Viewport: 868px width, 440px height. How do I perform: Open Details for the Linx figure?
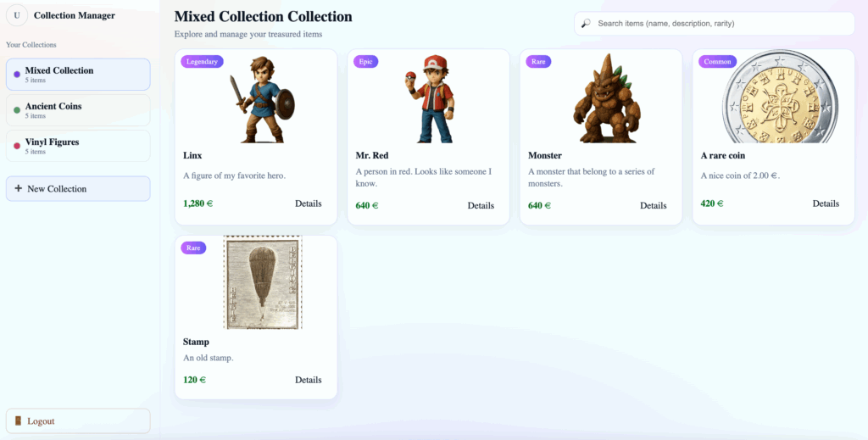pos(308,203)
